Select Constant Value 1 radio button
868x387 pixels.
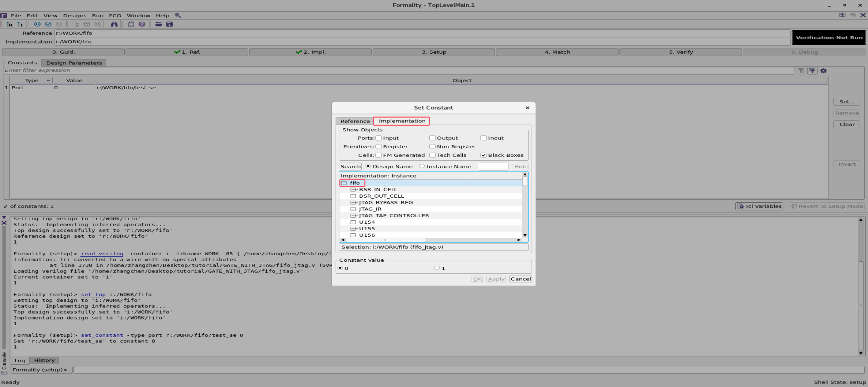(x=437, y=268)
